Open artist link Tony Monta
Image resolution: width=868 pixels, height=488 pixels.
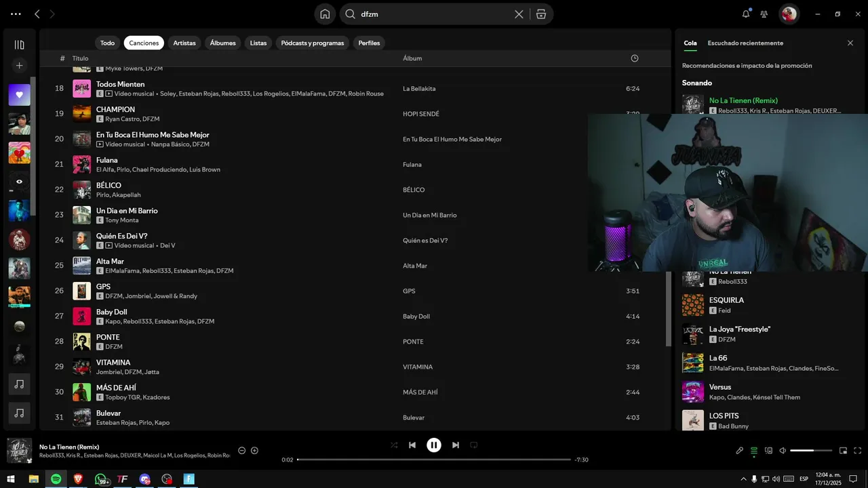click(122, 220)
